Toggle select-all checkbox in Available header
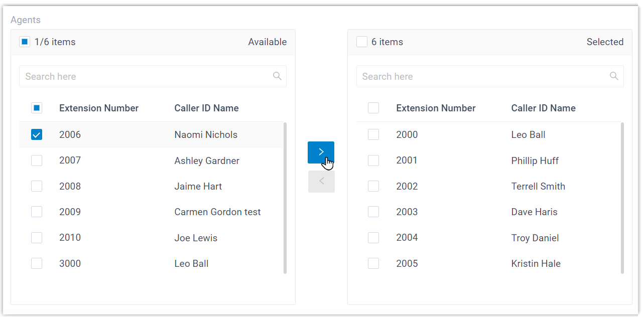 [25, 42]
